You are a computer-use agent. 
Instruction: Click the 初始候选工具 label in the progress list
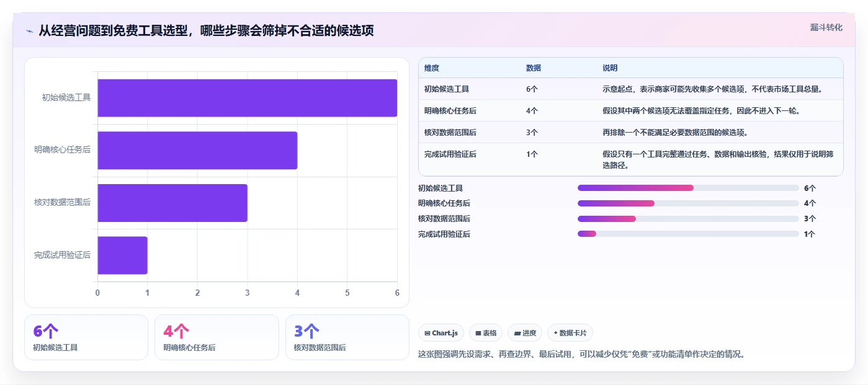(x=441, y=188)
